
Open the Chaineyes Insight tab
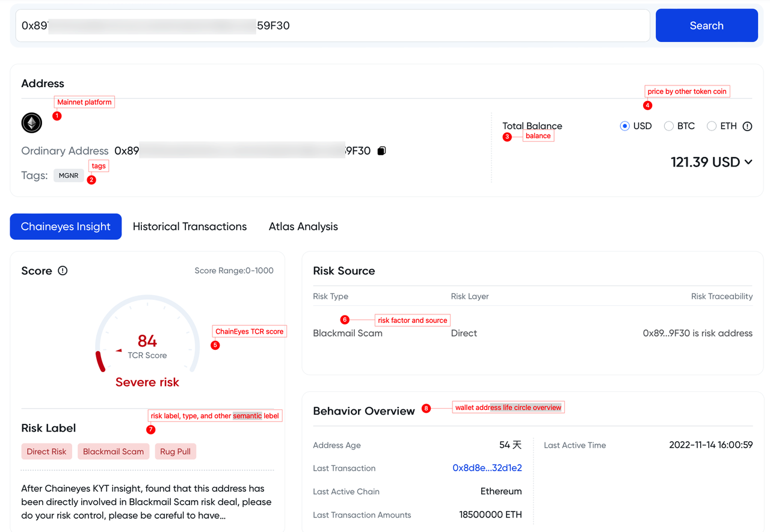(x=66, y=227)
